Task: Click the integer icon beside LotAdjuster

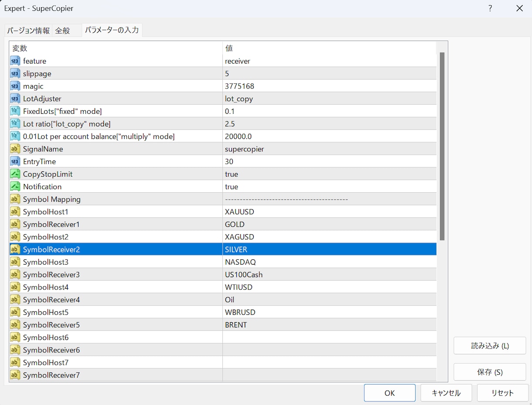Action: pyautogui.click(x=15, y=99)
